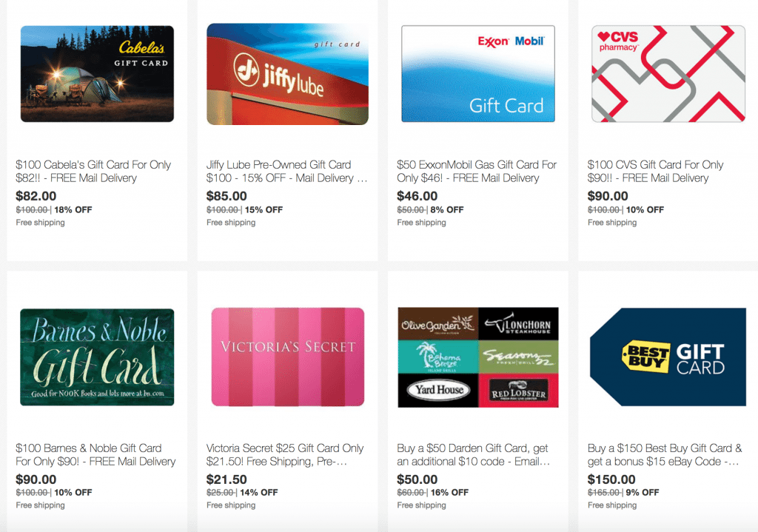Click the $100 Barnes & Noble Gift Card title

[95, 455]
